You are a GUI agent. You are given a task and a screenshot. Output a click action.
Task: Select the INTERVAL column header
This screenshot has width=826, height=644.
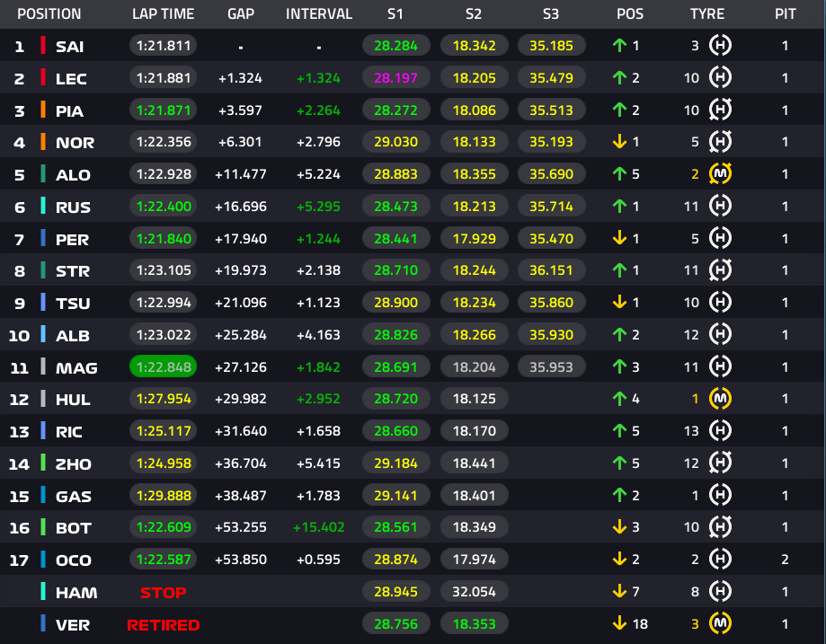point(319,14)
